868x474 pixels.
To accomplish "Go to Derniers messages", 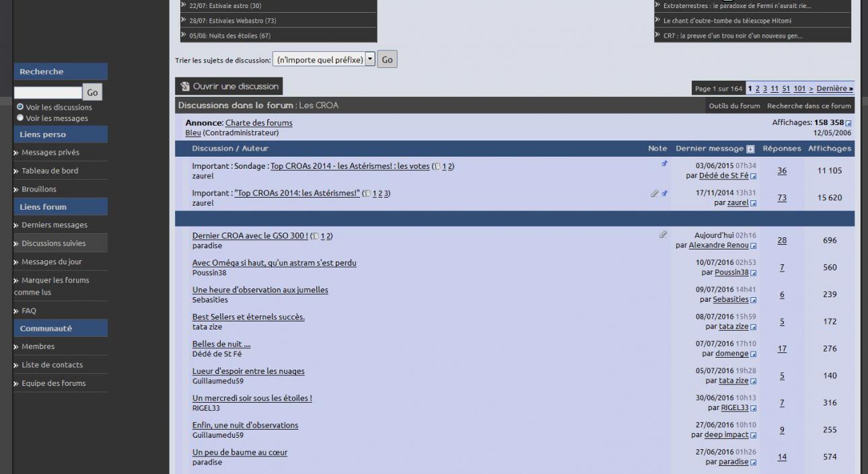I will pyautogui.click(x=55, y=225).
